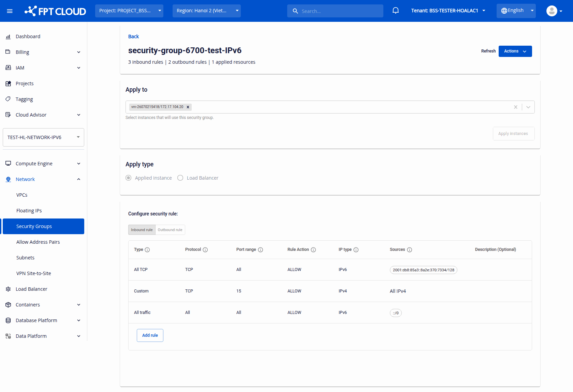
Task: Clear all selected instances with X
Action: pyautogui.click(x=516, y=107)
